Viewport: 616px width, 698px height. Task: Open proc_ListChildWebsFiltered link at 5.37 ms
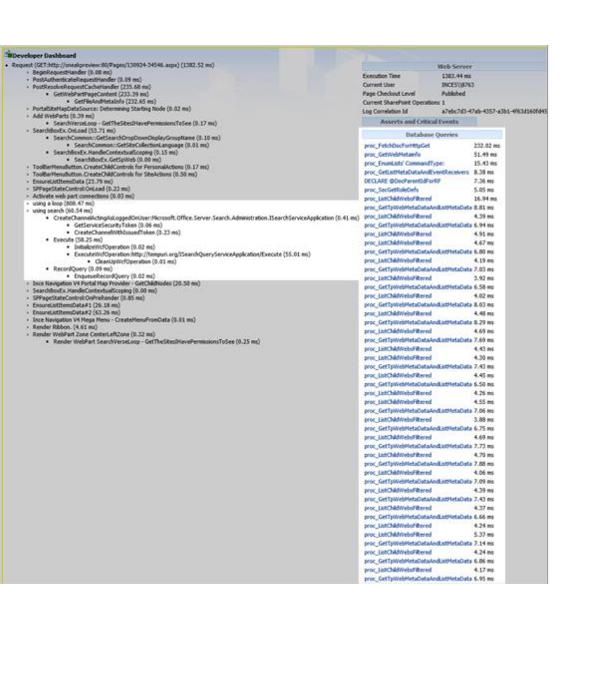tap(398, 535)
